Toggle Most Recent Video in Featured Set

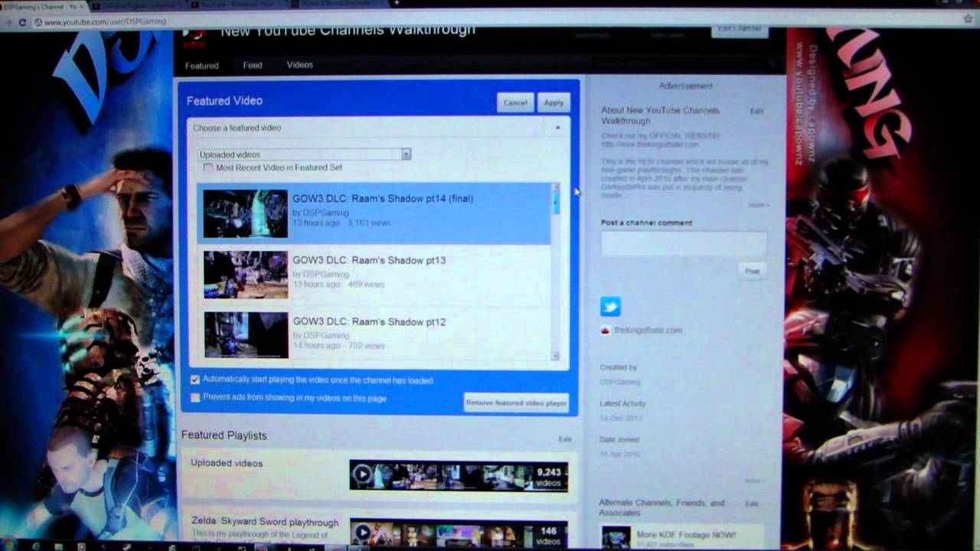(208, 168)
